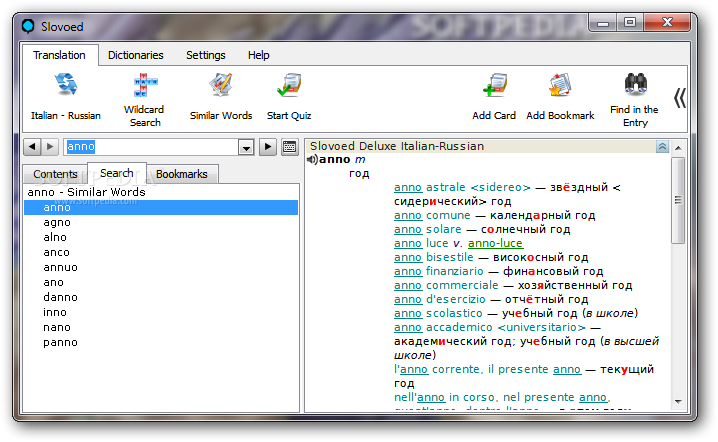Collapse the Slovoed Deluxe Italian-Russian entry header
718x442 pixels.
pos(662,147)
